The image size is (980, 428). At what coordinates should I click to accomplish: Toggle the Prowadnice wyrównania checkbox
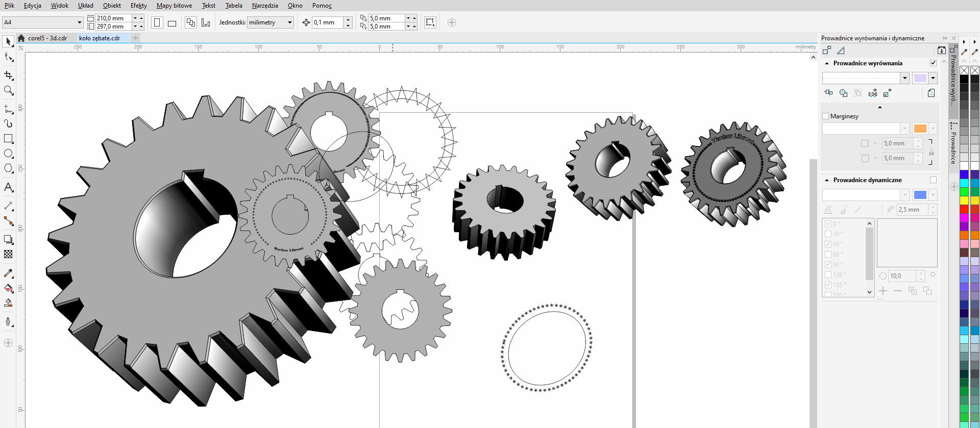933,63
